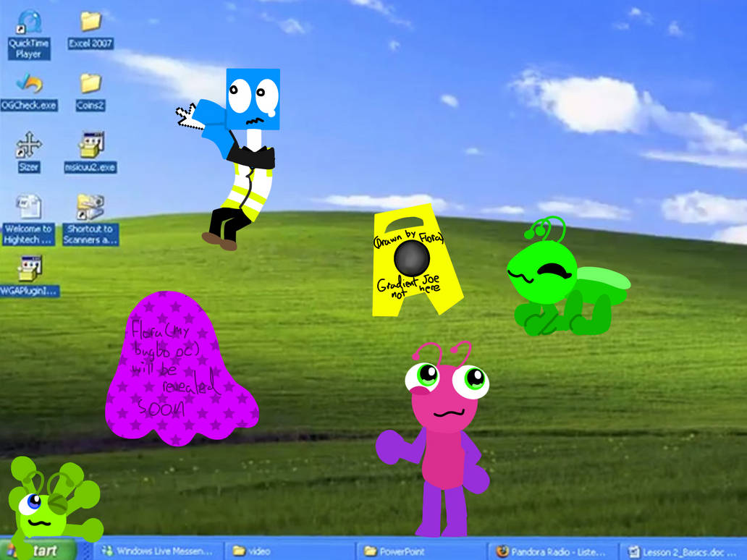This screenshot has height=560, width=747.
Task: Open the QuickTime Player desktop shortcut
Action: tap(28, 35)
